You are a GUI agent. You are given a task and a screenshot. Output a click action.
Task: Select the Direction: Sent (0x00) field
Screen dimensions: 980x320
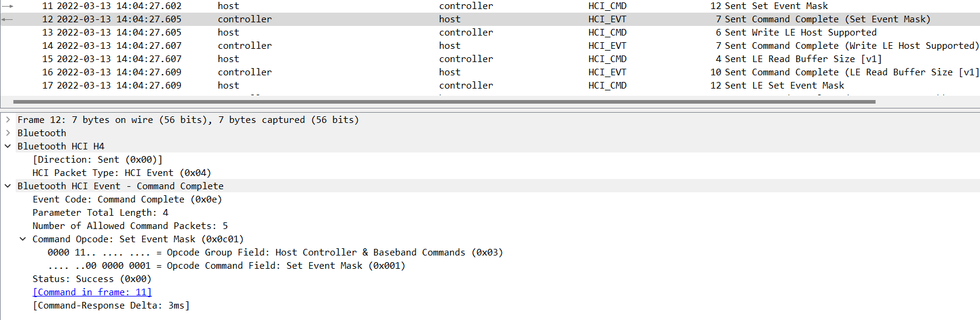tap(98, 160)
